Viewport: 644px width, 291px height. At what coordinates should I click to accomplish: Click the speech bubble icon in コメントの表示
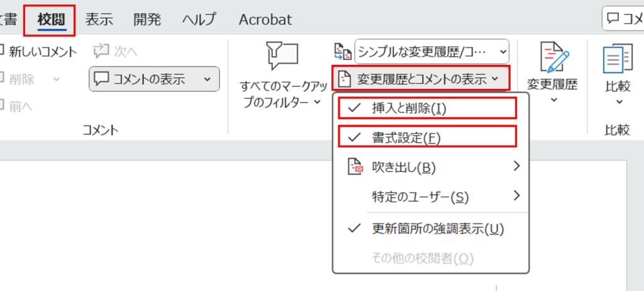[102, 79]
